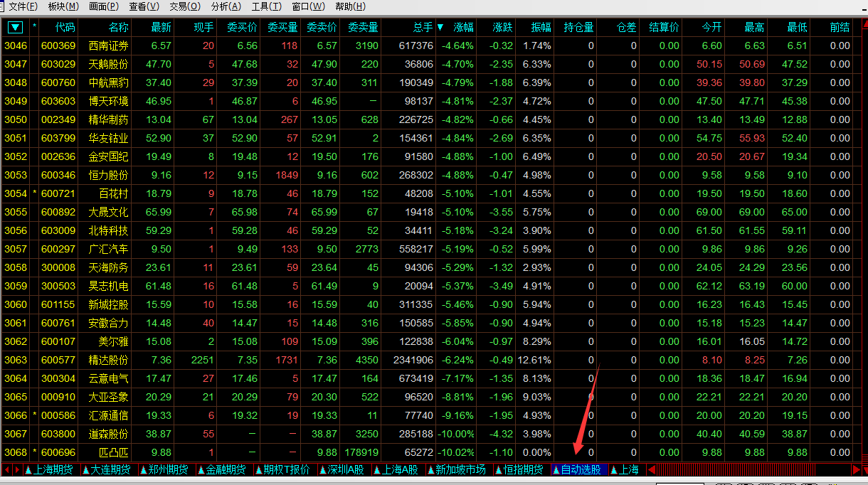868x485 pixels.
Task: Sort by the 持仓量 column header
Action: click(x=578, y=27)
